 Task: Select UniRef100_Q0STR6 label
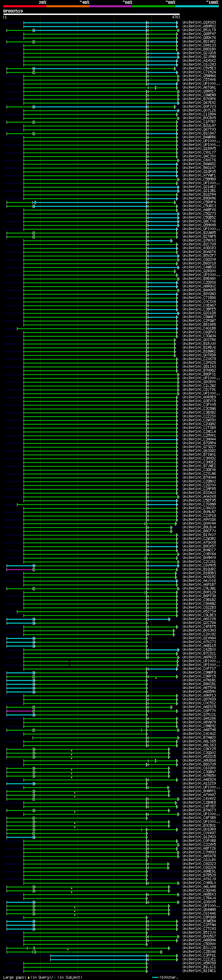tap(199, 340)
